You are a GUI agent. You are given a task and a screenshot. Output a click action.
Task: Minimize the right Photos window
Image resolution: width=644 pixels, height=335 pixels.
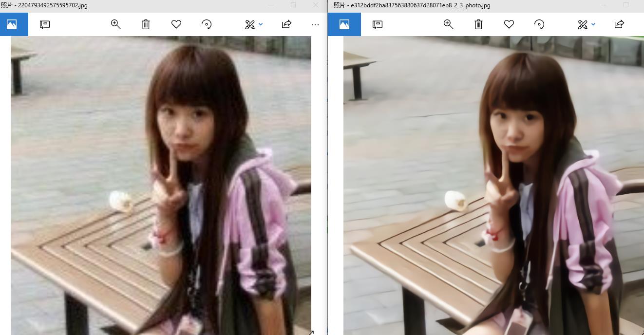pyautogui.click(x=604, y=5)
